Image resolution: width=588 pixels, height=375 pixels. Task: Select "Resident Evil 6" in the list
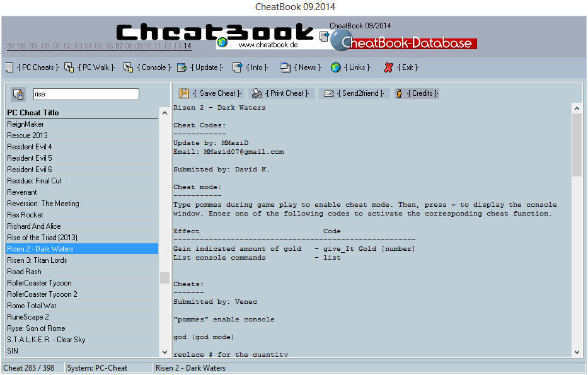tap(82, 170)
